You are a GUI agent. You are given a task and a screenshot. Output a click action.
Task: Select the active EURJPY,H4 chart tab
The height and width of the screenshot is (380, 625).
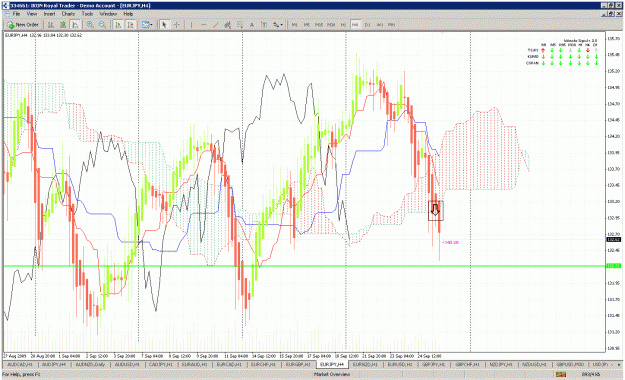tap(332, 364)
